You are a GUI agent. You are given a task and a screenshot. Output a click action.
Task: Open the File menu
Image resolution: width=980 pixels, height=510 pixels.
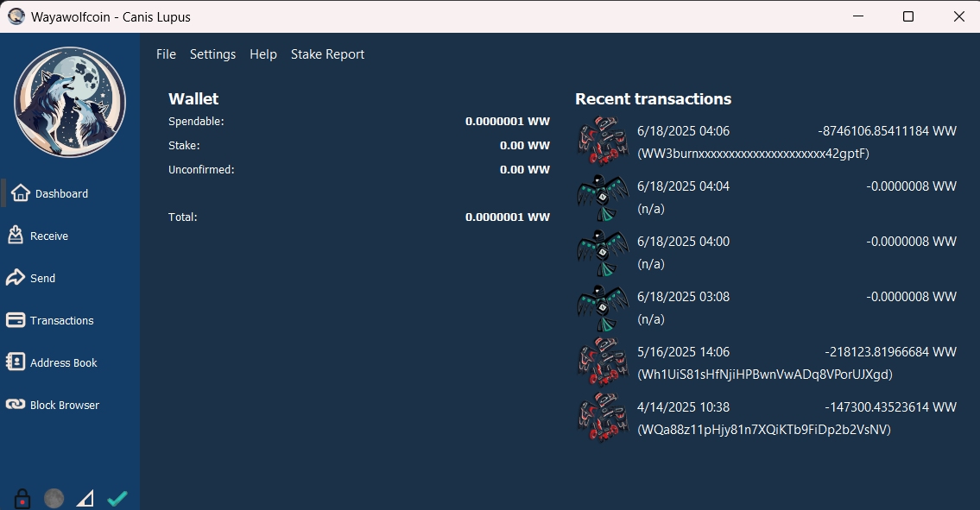tap(166, 54)
